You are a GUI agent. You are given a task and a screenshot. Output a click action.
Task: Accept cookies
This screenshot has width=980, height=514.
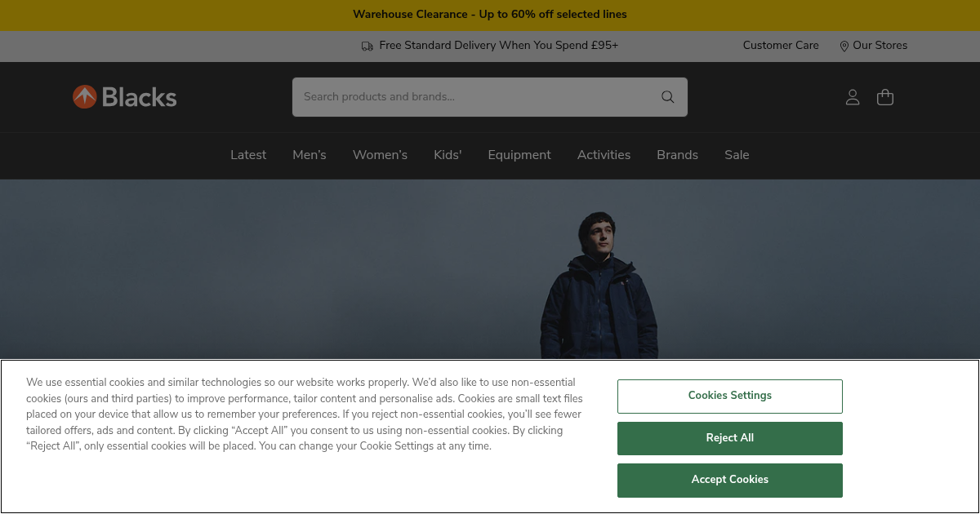click(730, 480)
